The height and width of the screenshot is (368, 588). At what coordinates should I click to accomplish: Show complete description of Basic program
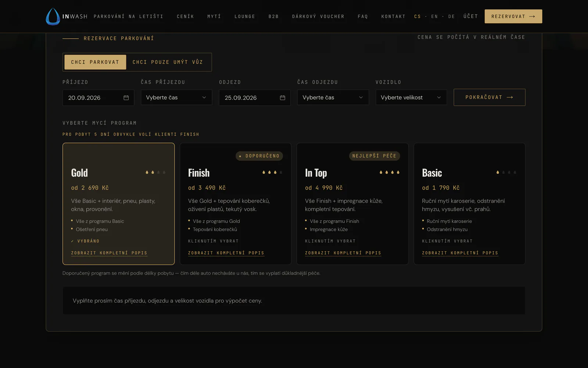(x=460, y=253)
